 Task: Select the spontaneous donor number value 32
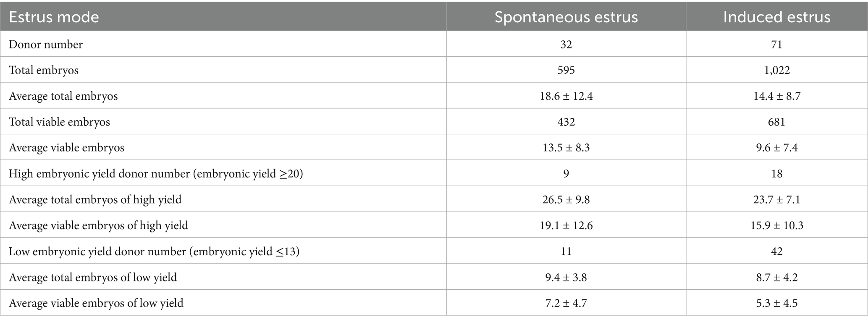[566, 44]
